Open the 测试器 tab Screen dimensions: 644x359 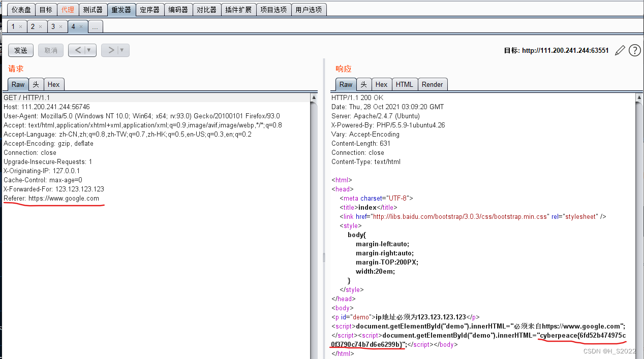(x=93, y=10)
